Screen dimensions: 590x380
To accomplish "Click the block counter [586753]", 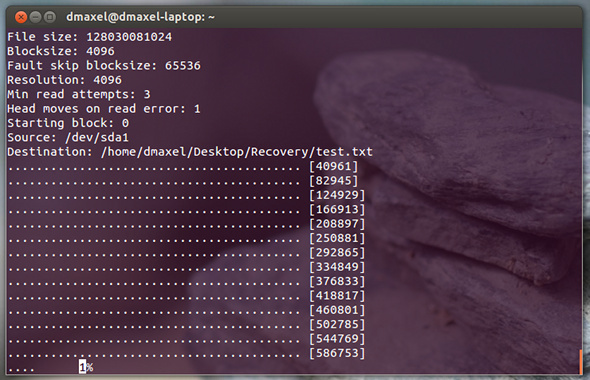I will click(x=337, y=353).
